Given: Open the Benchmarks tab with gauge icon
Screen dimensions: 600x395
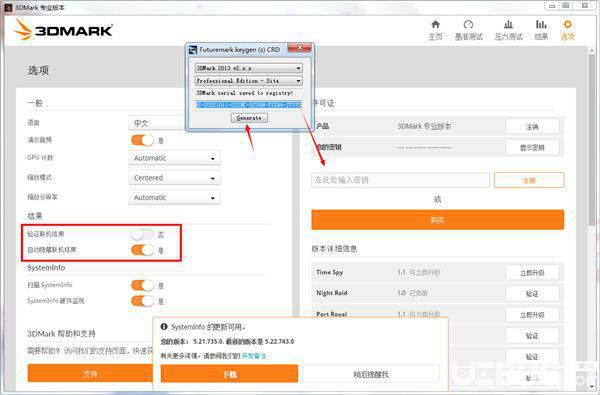Looking at the screenshot, I should [468, 24].
